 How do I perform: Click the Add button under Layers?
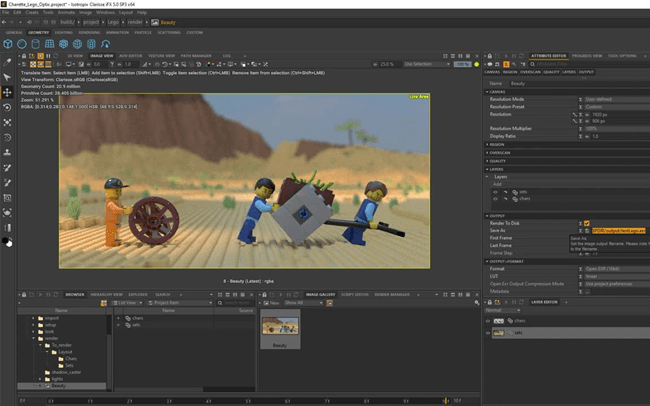(497, 184)
